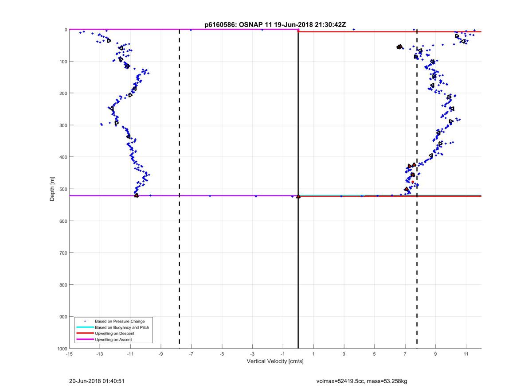
Task: Pick the cyan line sample in legend
Action: coord(85,327)
